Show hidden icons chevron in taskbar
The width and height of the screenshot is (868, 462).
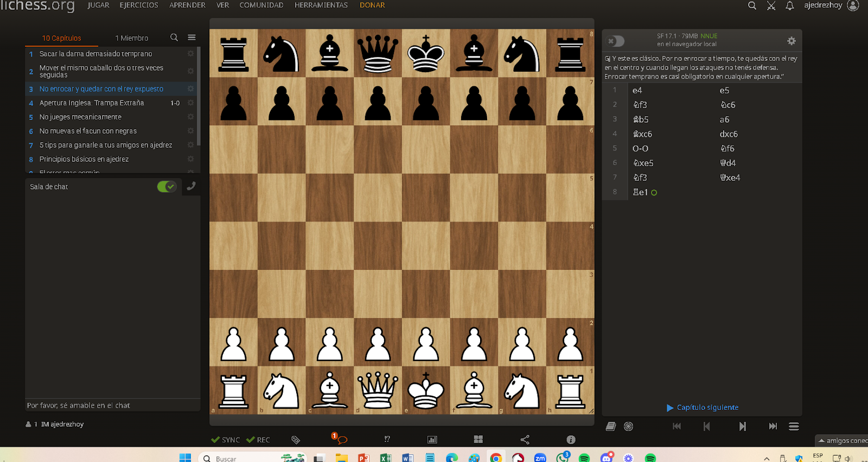point(767,458)
